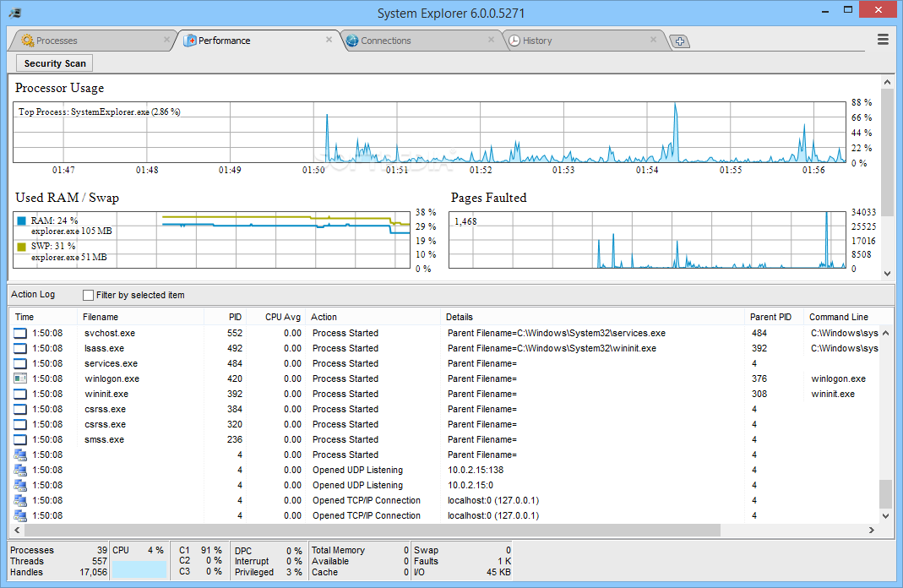
Task: Click network icon of 10.0.2.15:0 row
Action: (20, 485)
